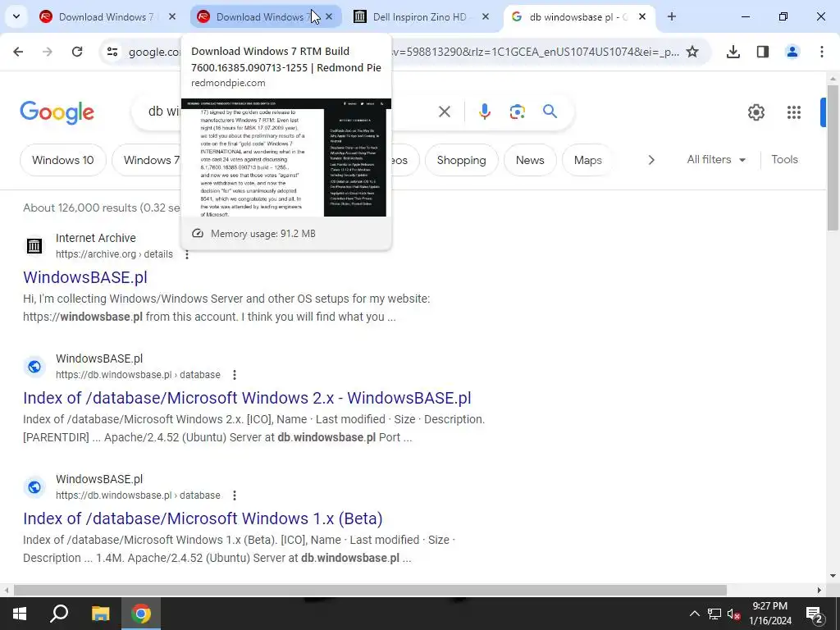Click the Google logo
Image resolution: width=840 pixels, height=630 pixels.
tap(57, 112)
